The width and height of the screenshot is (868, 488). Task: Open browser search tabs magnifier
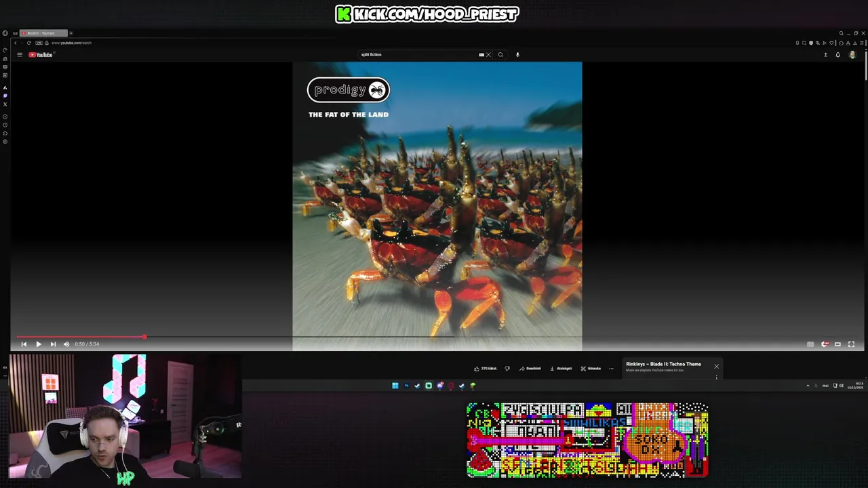(842, 33)
